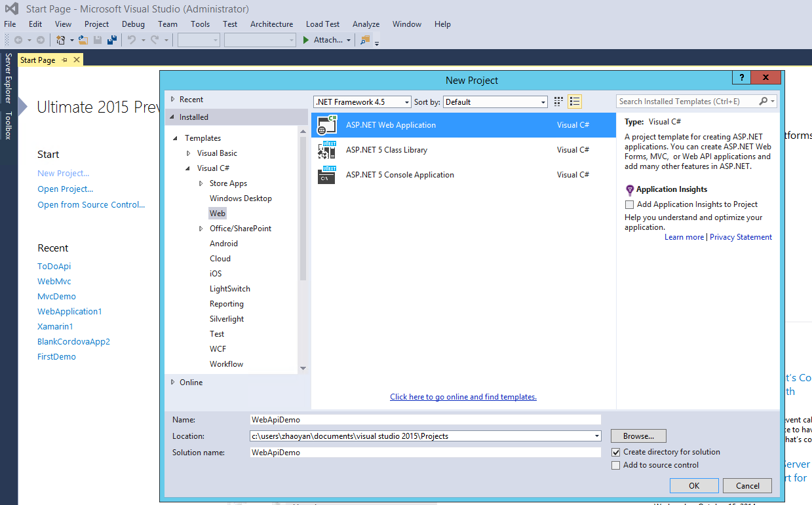This screenshot has width=812, height=505.
Task: Open the Architecture menu
Action: point(272,24)
